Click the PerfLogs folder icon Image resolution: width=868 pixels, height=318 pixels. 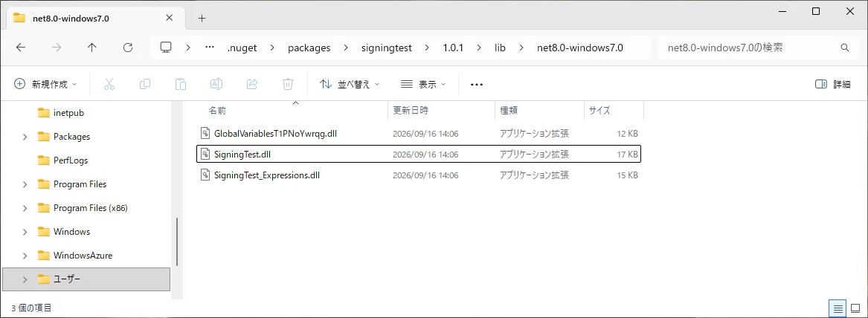tap(45, 160)
